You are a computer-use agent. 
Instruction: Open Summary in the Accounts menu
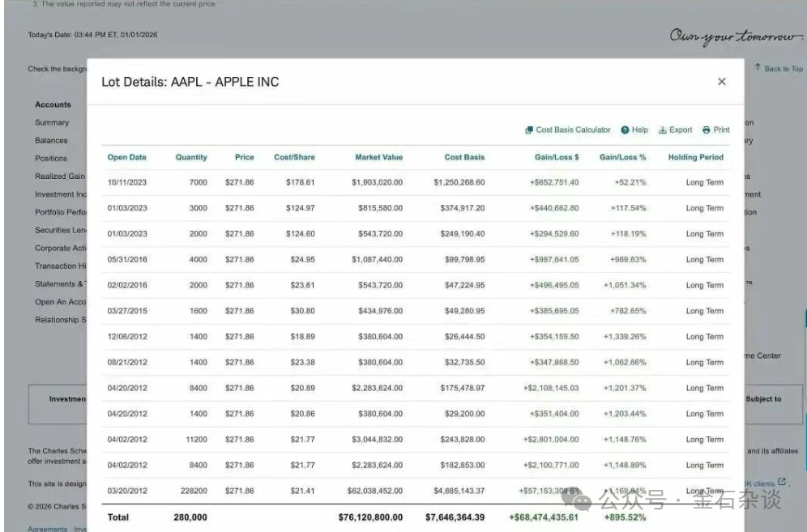click(x=52, y=122)
